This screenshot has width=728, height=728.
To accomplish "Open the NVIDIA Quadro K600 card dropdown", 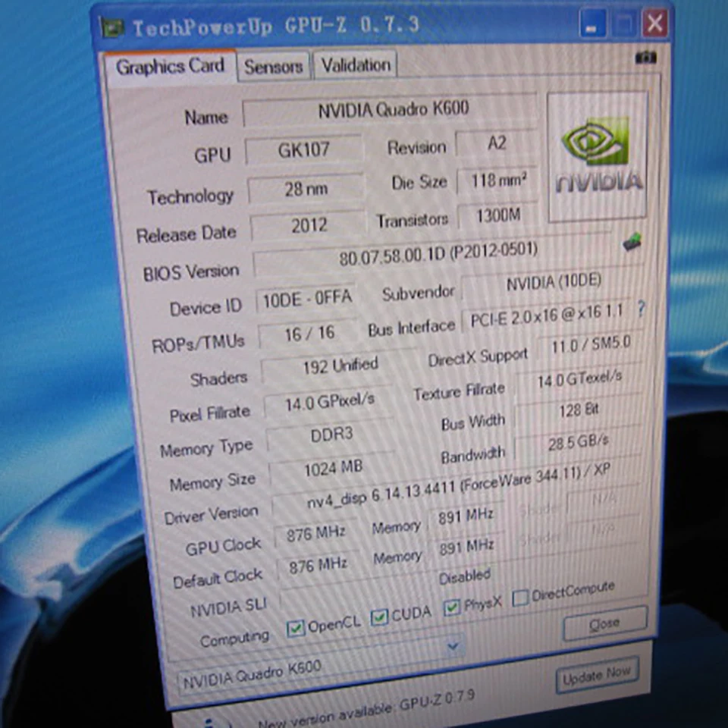I will click(x=453, y=646).
